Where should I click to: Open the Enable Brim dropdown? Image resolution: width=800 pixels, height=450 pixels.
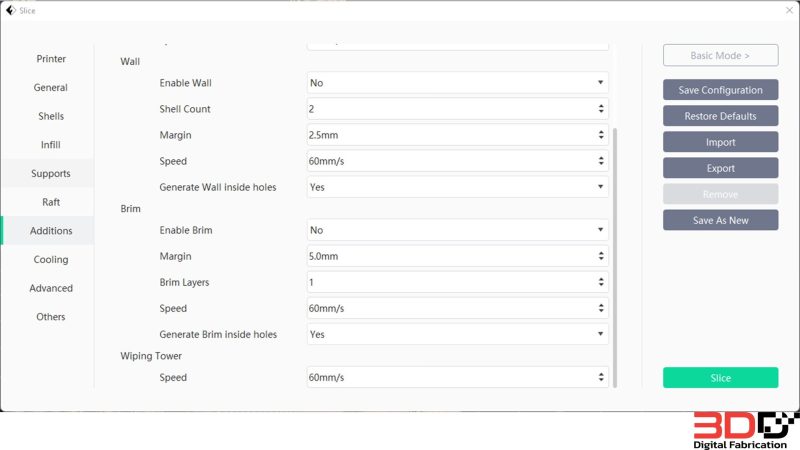click(457, 230)
